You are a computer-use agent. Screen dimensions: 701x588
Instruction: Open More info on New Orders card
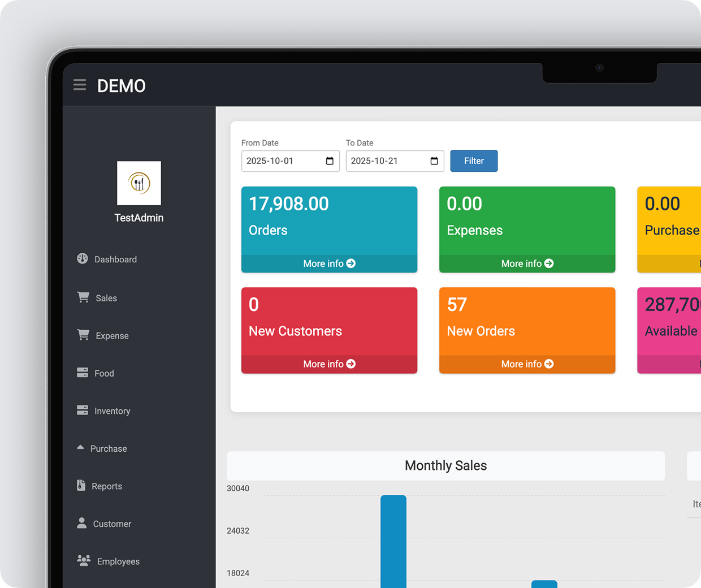click(x=527, y=364)
